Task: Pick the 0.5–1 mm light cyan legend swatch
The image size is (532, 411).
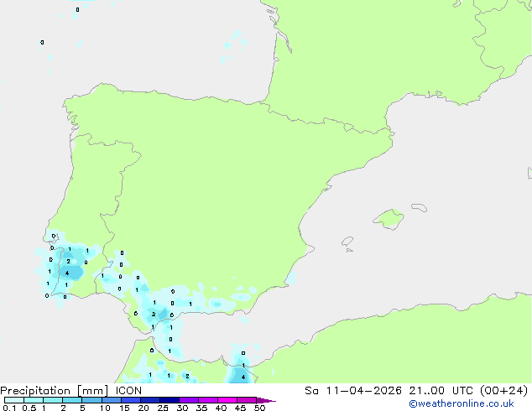Action: (x=34, y=400)
